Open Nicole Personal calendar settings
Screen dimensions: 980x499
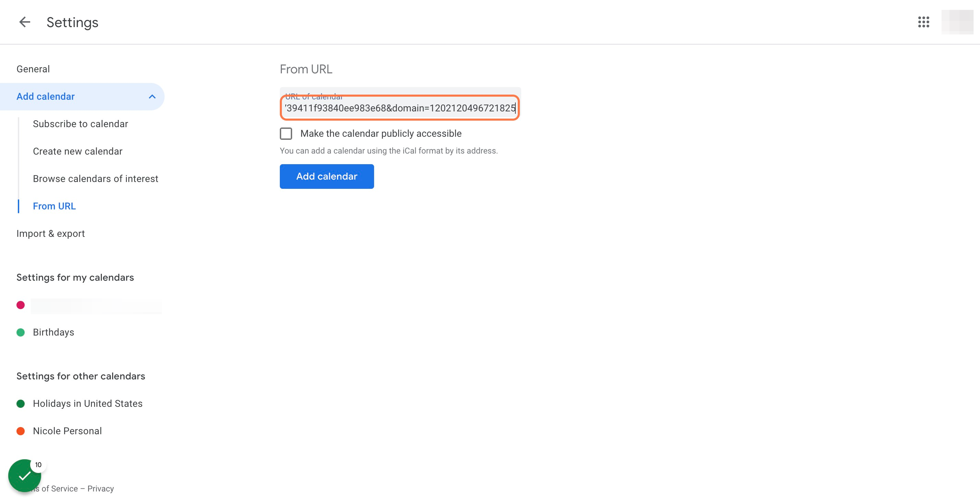click(x=67, y=431)
